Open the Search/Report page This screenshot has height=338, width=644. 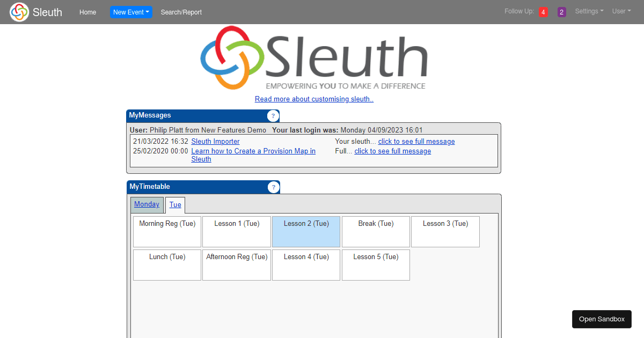click(181, 12)
